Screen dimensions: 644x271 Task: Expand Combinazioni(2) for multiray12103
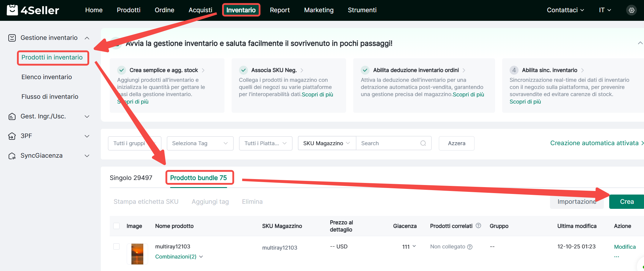(x=179, y=257)
